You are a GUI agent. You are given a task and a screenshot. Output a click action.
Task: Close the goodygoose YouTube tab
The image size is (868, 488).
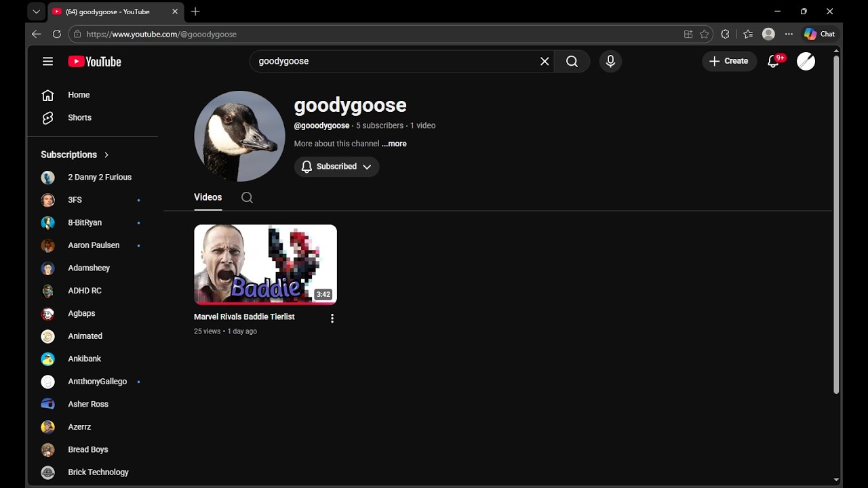coord(175,12)
